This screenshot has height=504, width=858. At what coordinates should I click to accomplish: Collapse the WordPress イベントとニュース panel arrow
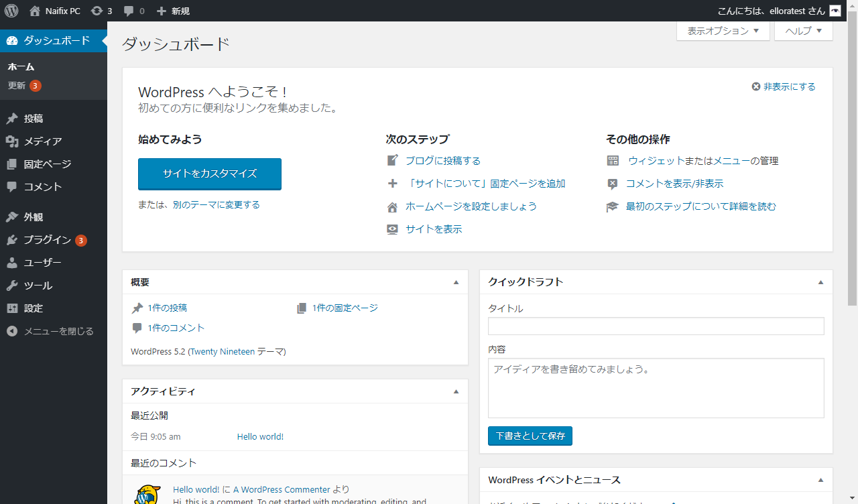820,480
